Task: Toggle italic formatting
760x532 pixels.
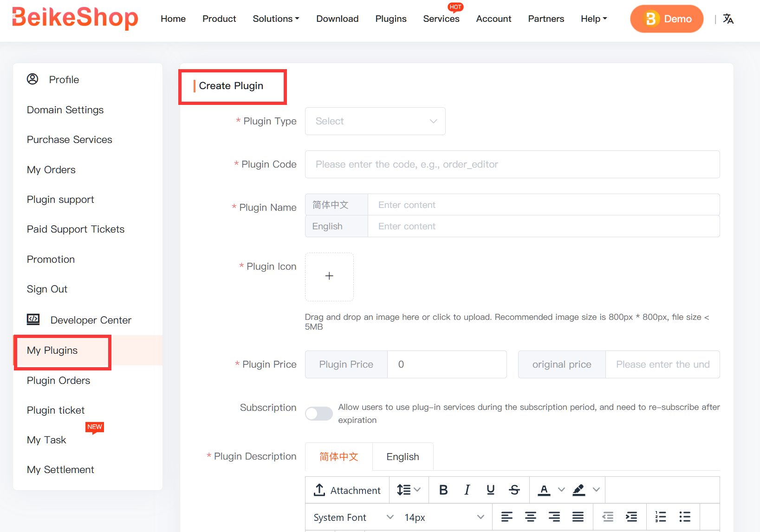Action: 467,490
